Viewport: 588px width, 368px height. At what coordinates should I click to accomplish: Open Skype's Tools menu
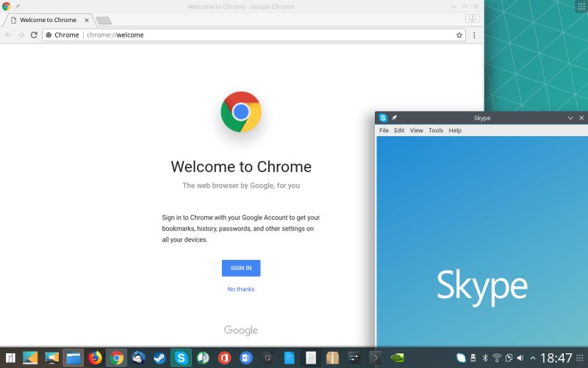pos(436,130)
